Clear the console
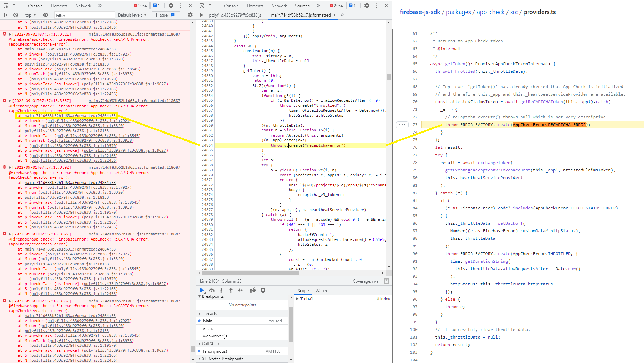The width and height of the screenshot is (644, 363). 16,15
